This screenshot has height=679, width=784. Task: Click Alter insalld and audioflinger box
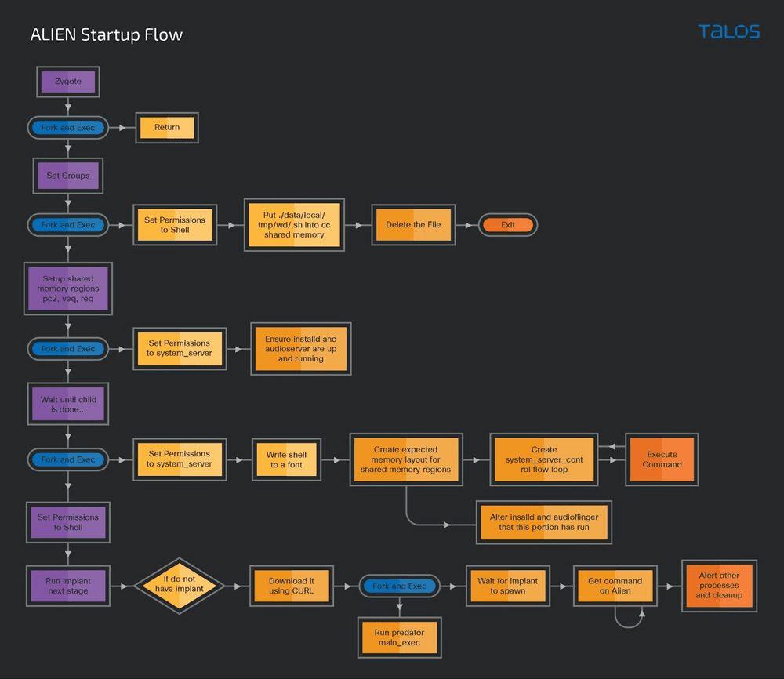point(543,522)
